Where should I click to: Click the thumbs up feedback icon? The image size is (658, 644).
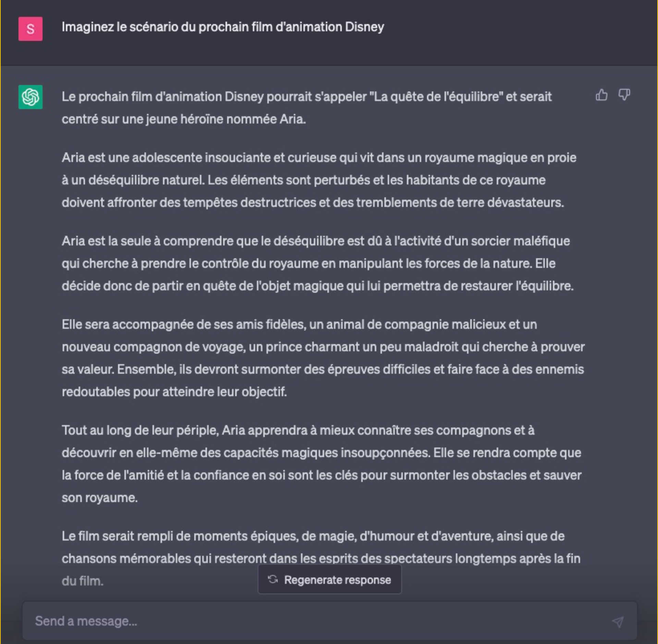(601, 95)
